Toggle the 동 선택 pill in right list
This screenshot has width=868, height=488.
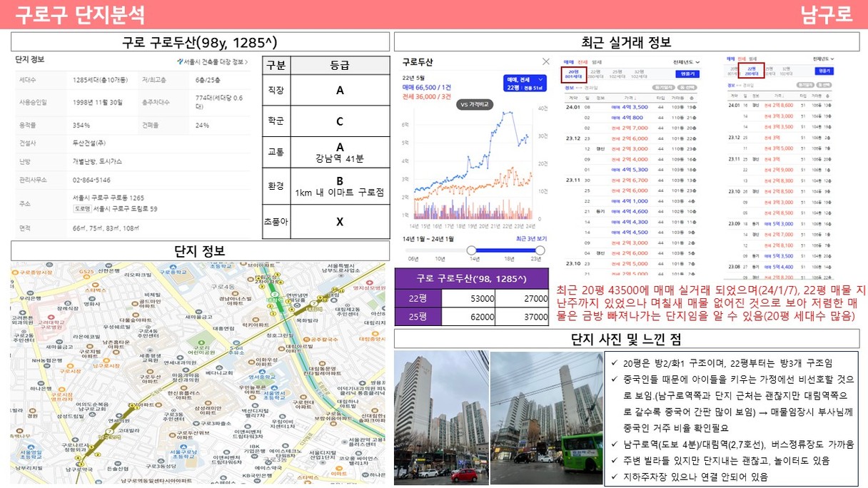(x=824, y=85)
